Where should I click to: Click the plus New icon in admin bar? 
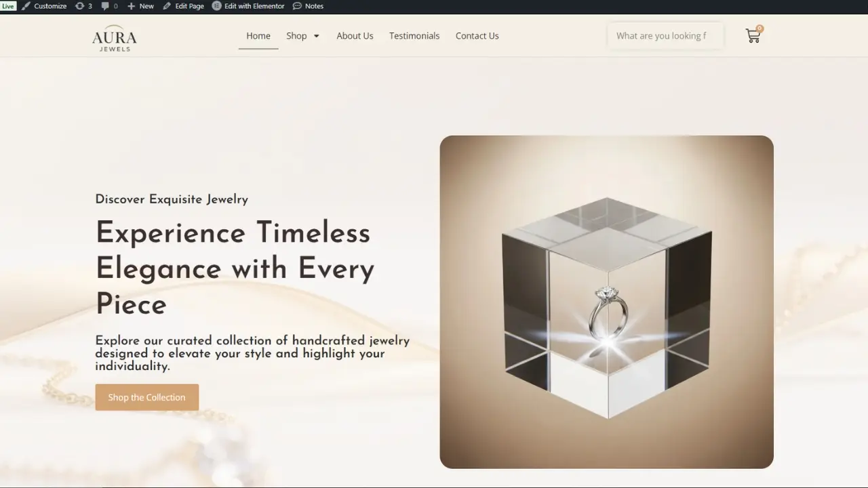[132, 6]
